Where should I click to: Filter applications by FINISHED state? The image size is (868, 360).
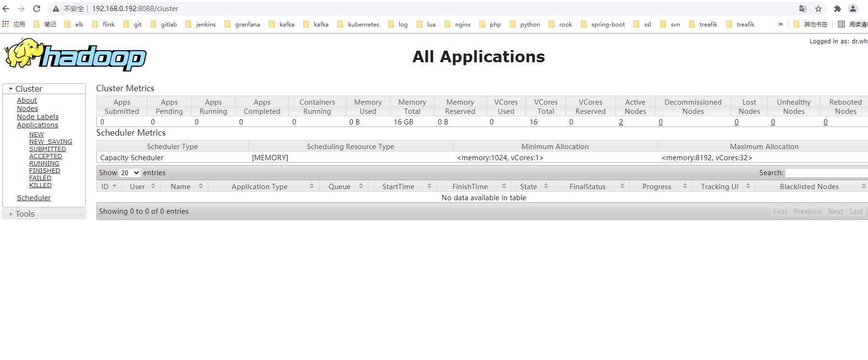click(x=45, y=171)
